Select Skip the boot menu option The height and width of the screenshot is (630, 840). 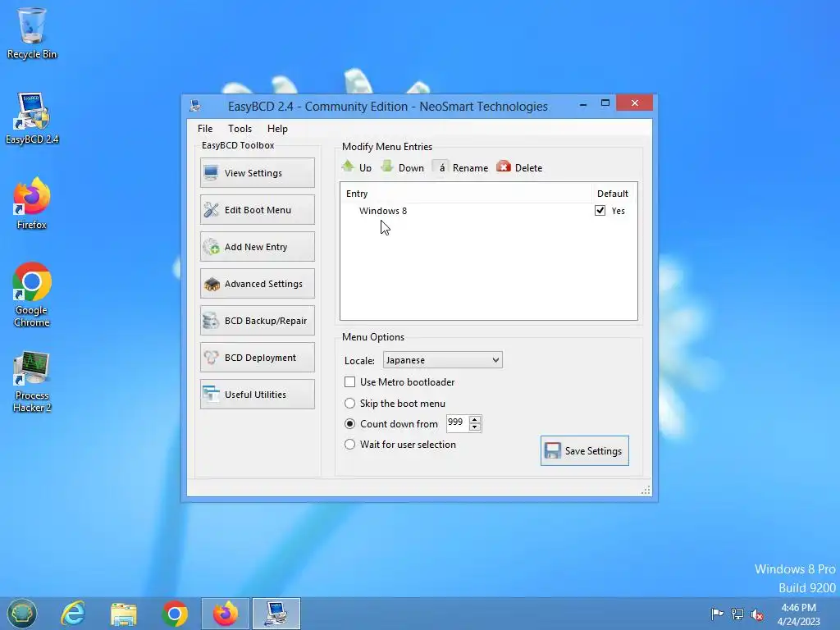pos(349,403)
